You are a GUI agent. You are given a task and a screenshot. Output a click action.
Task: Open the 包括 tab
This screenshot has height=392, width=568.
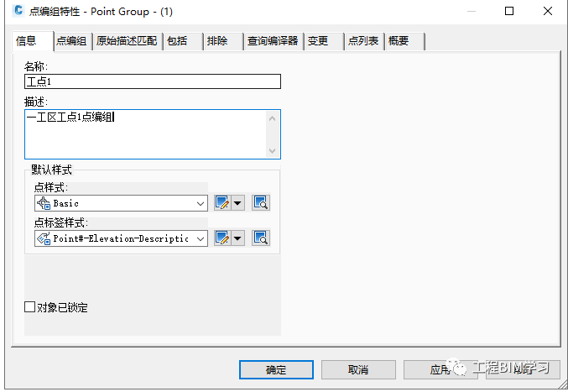[x=183, y=41]
